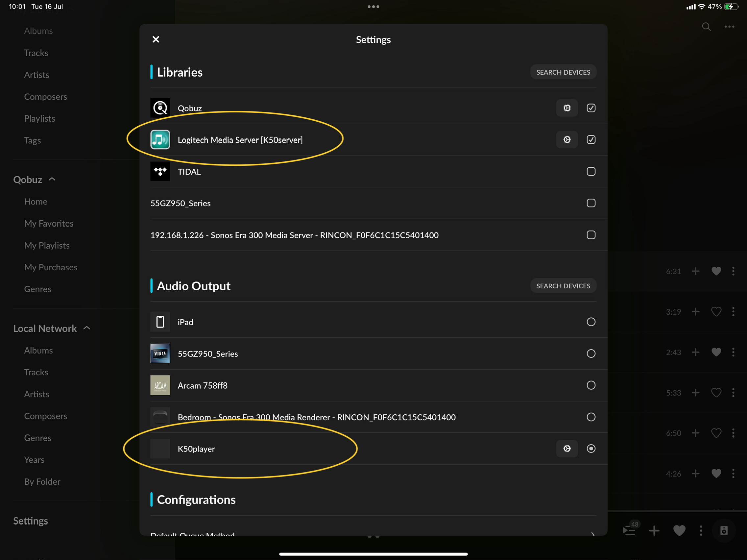Open the top-right three-dot menu
This screenshot has width=747, height=560.
[730, 26]
